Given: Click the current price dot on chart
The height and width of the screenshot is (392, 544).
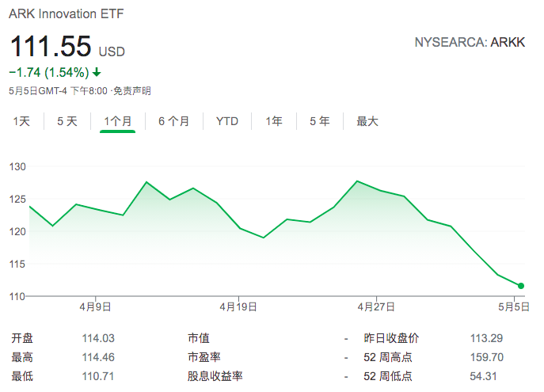Looking at the screenshot, I should coord(521,286).
